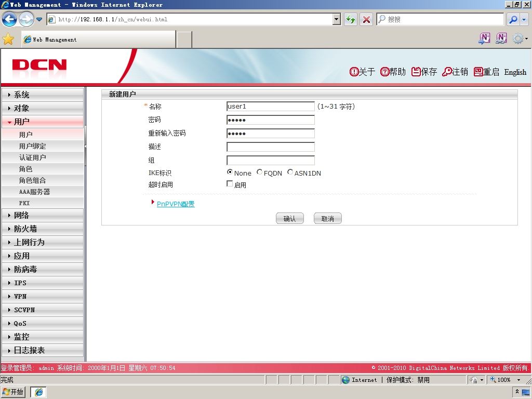Click the 组 group field
The height and width of the screenshot is (399, 532).
coord(270,161)
